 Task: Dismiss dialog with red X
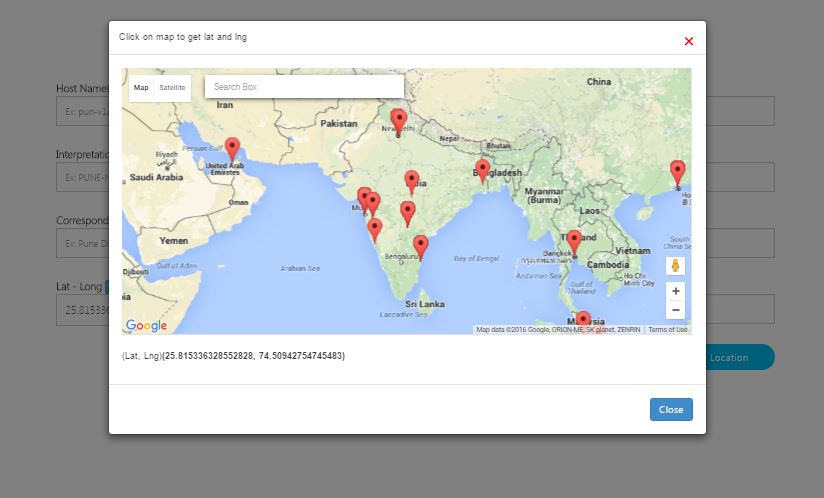[x=688, y=41]
